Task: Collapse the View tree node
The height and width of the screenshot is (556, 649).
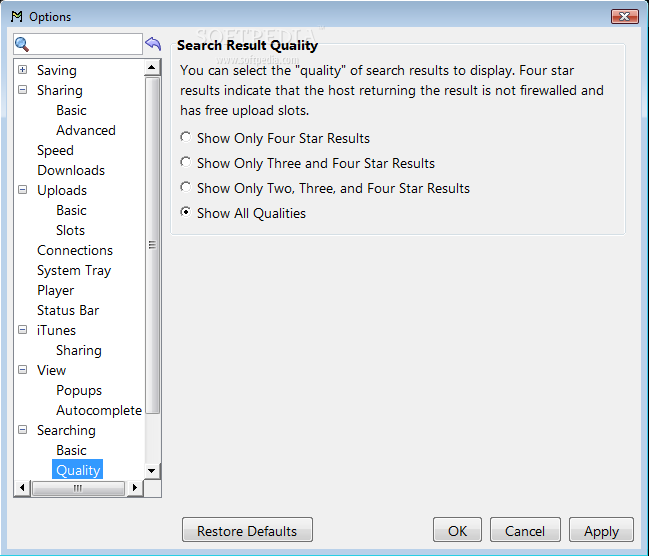Action: 23,370
